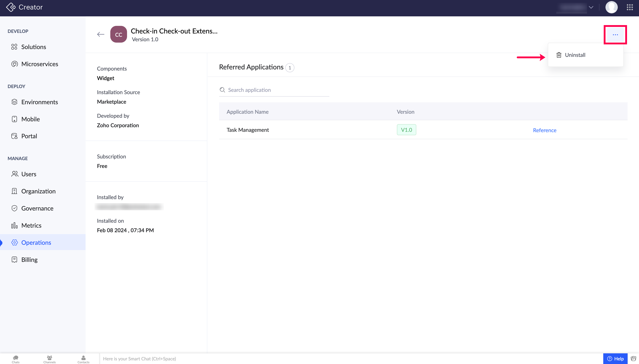This screenshot has width=639, height=364.
Task: Open the Governance section
Action: [x=37, y=208]
